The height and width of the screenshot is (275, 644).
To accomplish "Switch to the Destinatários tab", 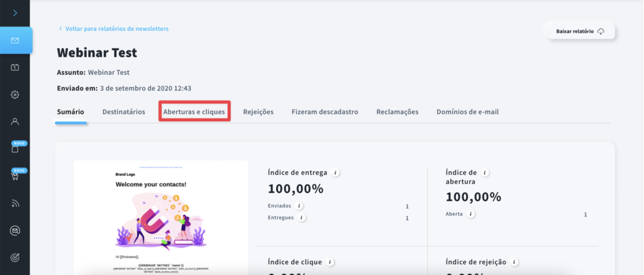I will [x=123, y=112].
